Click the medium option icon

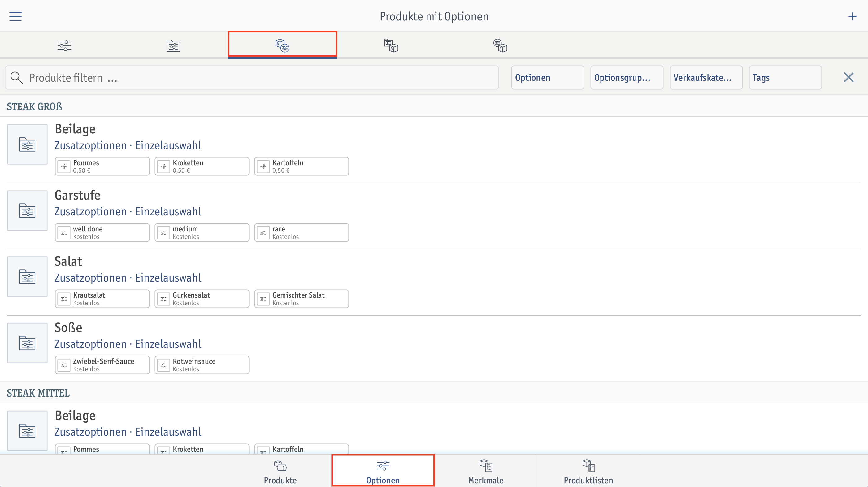pos(163,233)
